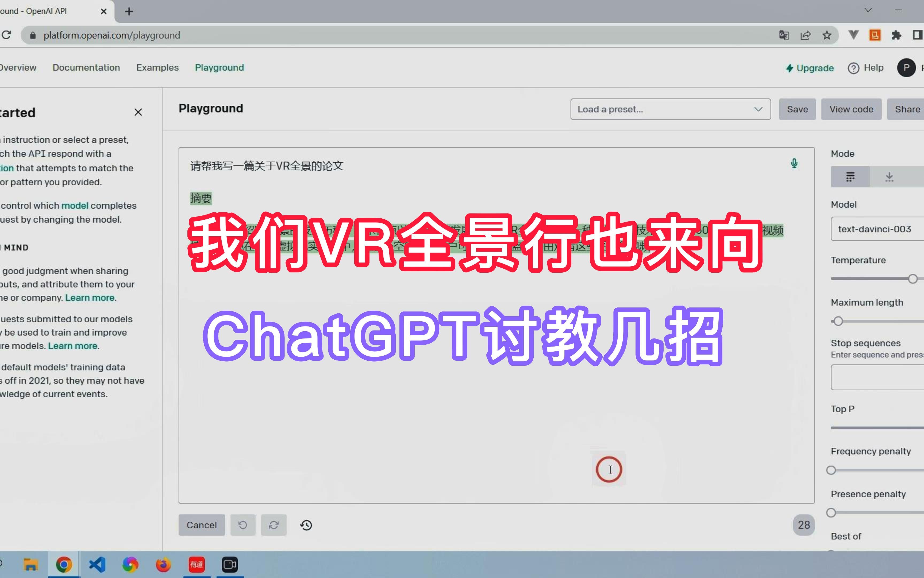Click the Frequency penalty slider handle

pyautogui.click(x=831, y=470)
